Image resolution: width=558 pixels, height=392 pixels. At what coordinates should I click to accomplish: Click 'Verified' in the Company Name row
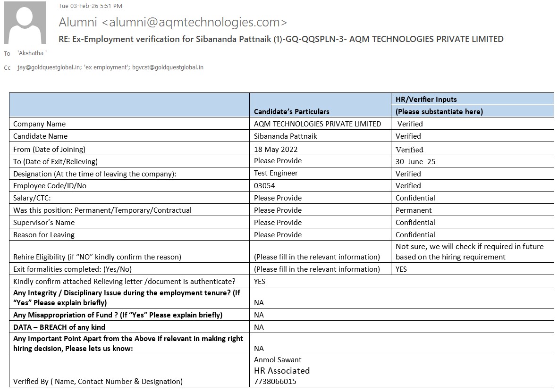coord(410,124)
